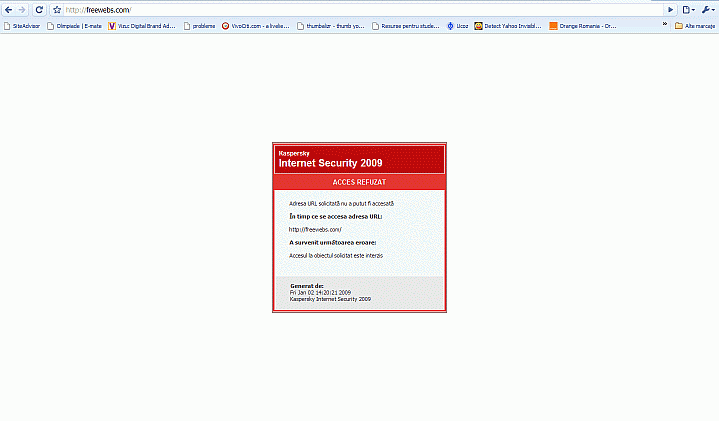Click 'În timp ce se accesa adresa URL:' heading
Image resolution: width=719 pixels, height=421 pixels.
click(336, 216)
